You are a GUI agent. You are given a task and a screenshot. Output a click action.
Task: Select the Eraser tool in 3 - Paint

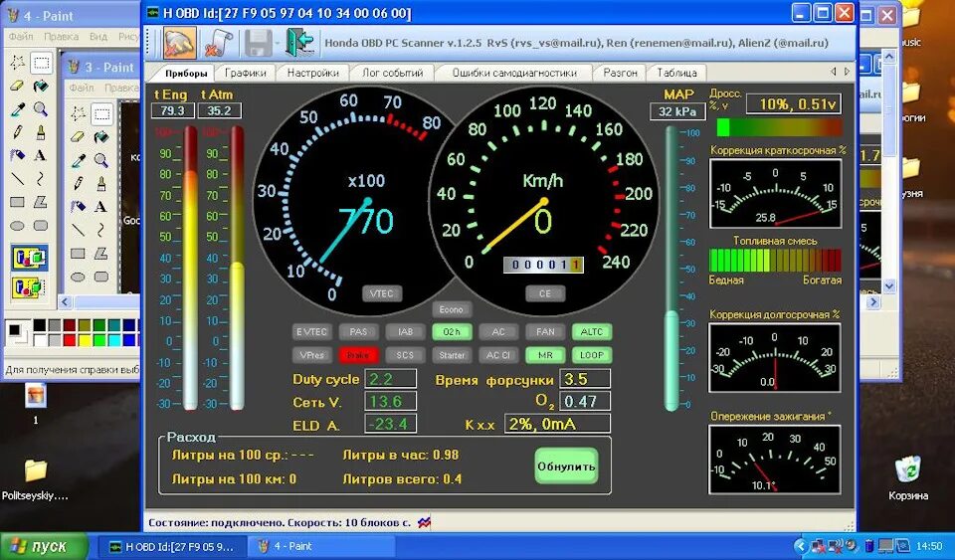coord(78,137)
